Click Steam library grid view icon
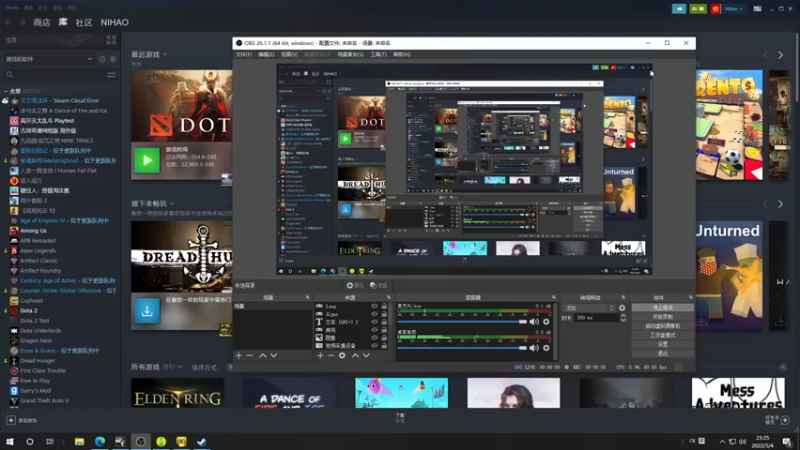This screenshot has height=450, width=800. click(111, 40)
